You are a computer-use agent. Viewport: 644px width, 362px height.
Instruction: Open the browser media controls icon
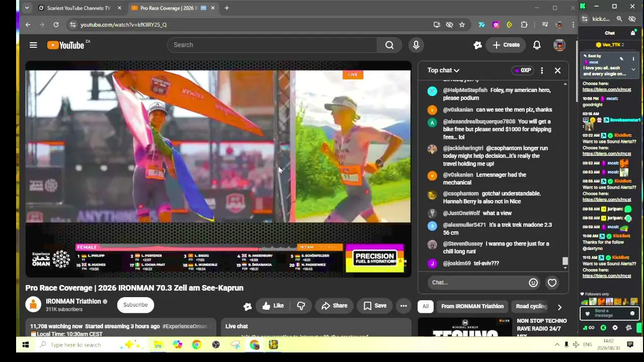545,25
